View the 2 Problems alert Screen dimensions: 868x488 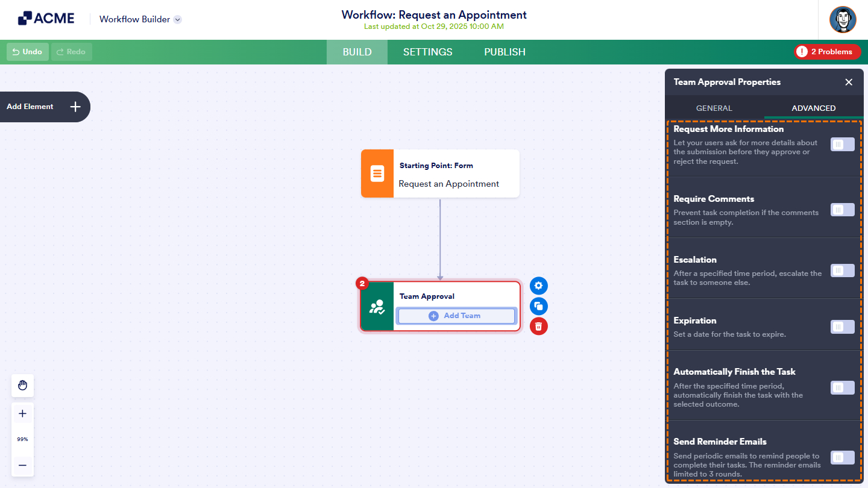[x=827, y=52]
